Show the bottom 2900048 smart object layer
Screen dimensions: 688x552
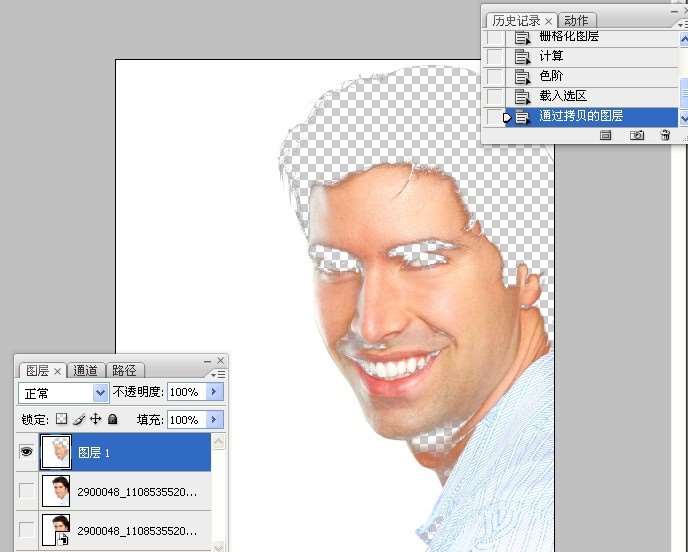26,530
